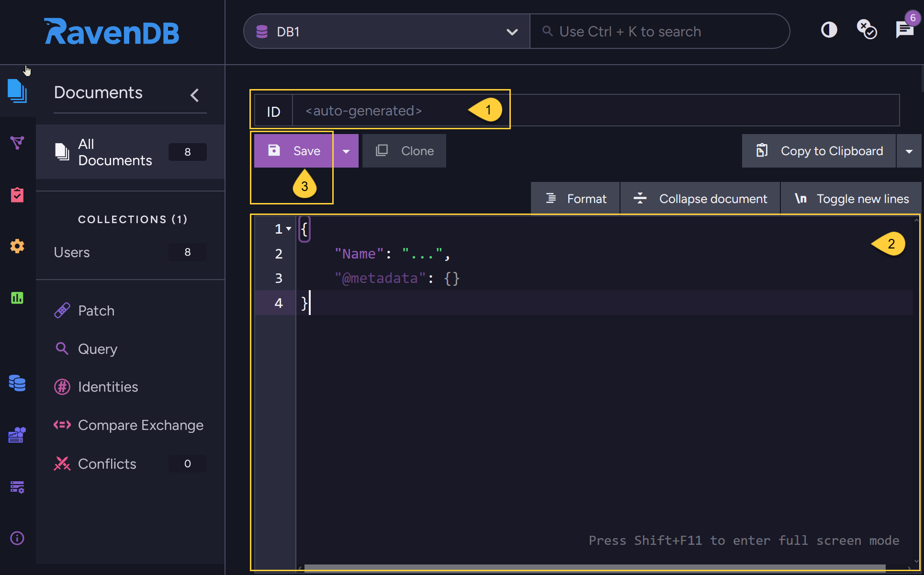Toggle new lines in editor
The image size is (924, 575).
pos(851,198)
